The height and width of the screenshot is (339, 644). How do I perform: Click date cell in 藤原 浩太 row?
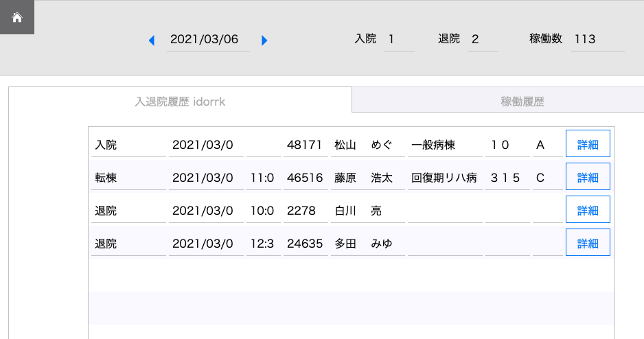(x=206, y=178)
